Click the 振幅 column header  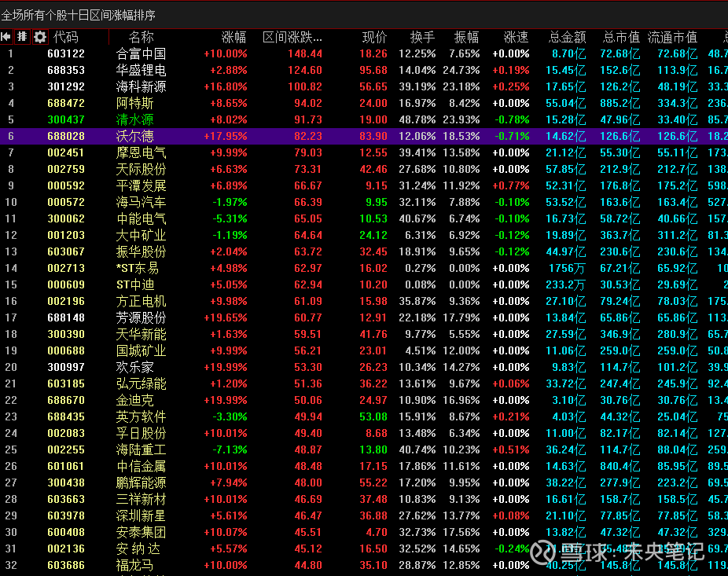(466, 37)
